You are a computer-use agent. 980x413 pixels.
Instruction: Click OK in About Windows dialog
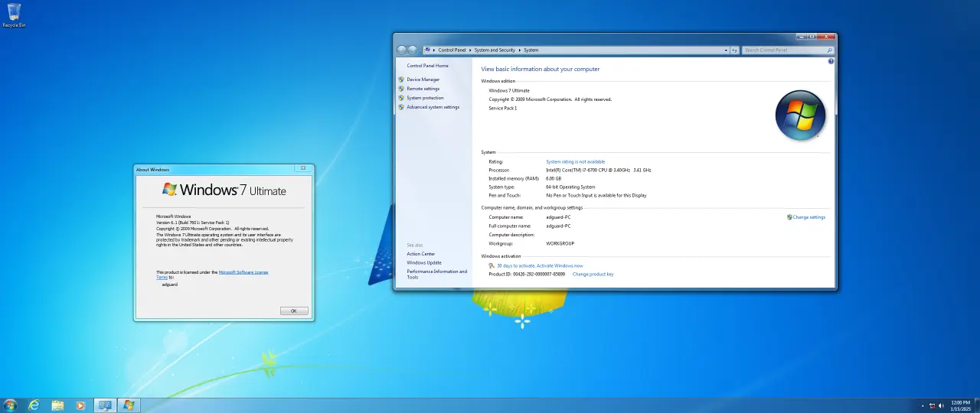pyautogui.click(x=294, y=311)
